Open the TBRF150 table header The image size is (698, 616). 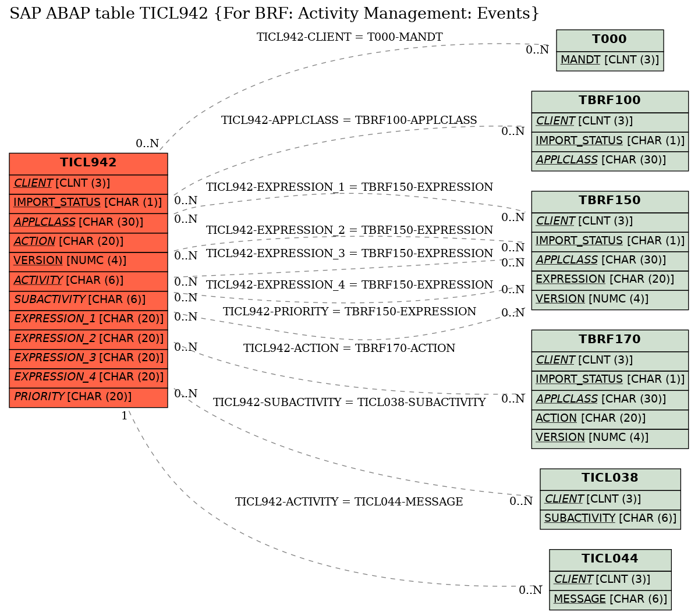coord(610,201)
